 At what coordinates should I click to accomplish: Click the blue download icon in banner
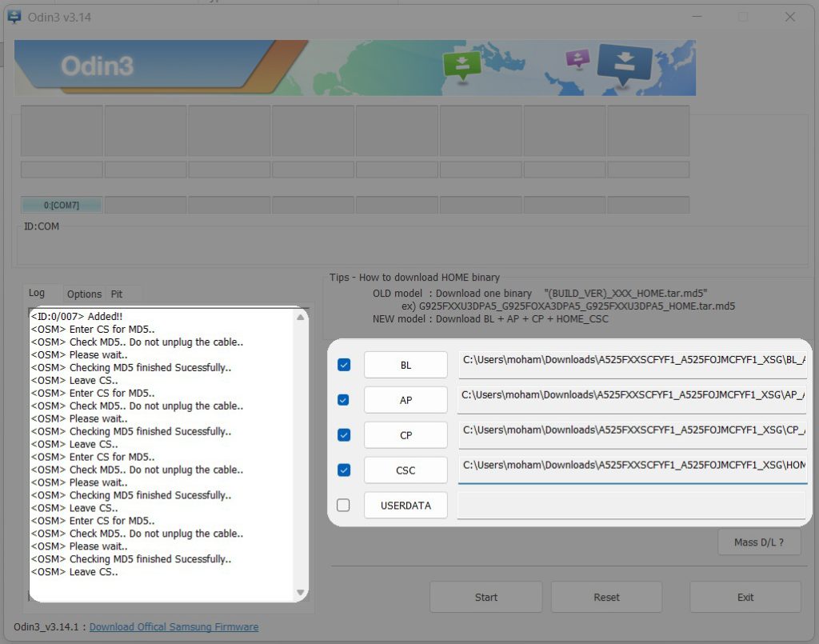click(x=625, y=64)
